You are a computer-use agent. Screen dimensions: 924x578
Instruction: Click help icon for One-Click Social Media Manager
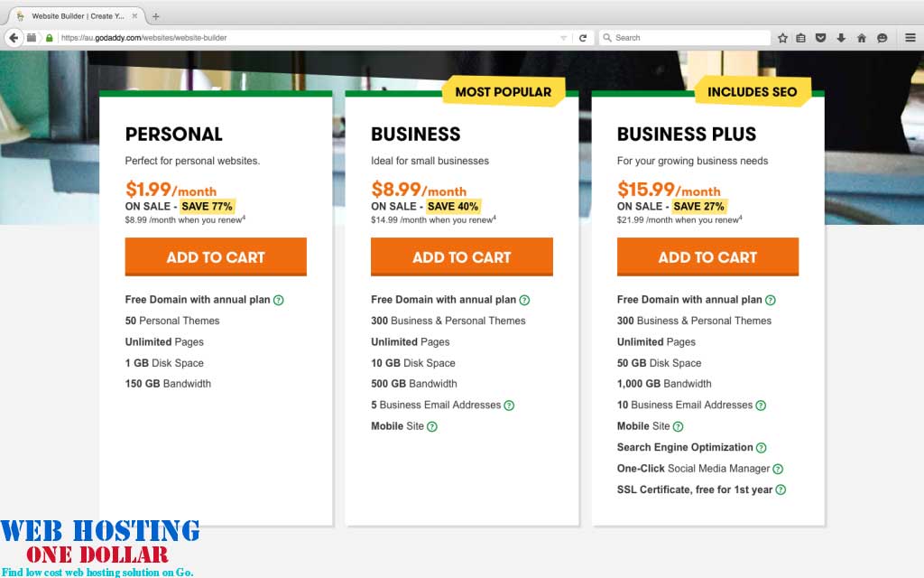778,469
